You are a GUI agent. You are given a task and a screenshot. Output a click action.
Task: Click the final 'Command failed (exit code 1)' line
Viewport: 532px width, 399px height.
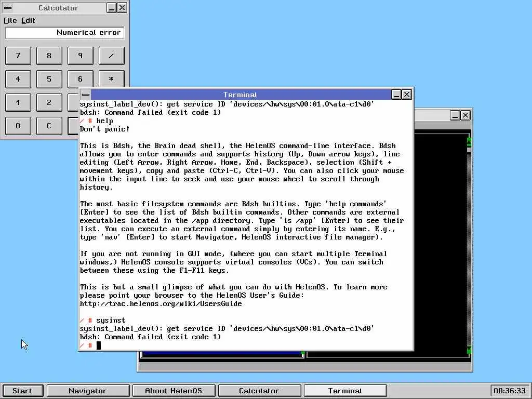tap(150, 337)
